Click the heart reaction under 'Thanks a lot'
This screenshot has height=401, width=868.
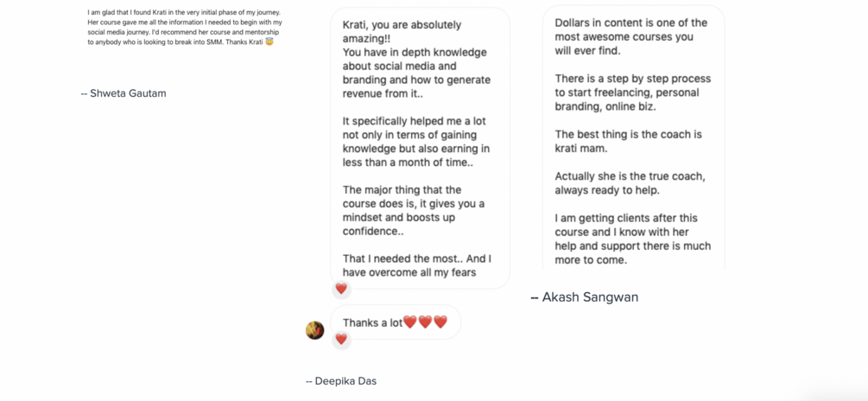coord(341,339)
